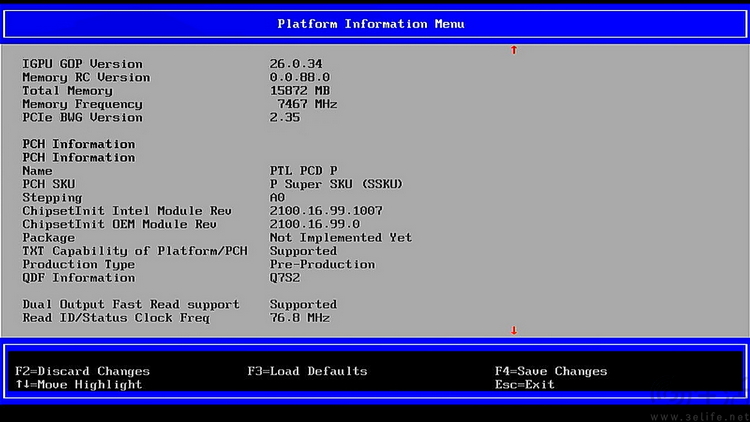750x422 pixels.
Task: Click the Memory Frequency 7467 MHz value
Action: click(307, 104)
